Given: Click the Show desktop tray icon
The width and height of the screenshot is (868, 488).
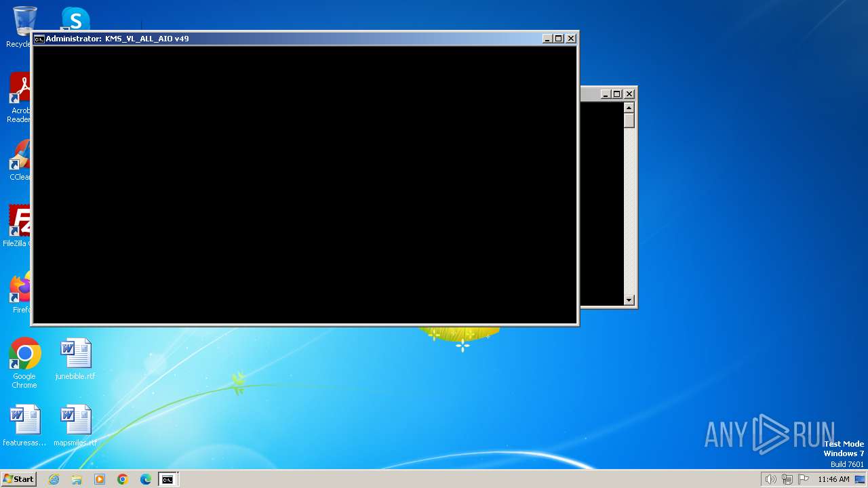Looking at the screenshot, I should point(860,479).
